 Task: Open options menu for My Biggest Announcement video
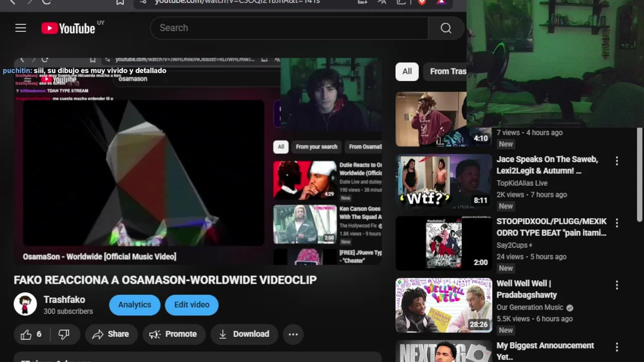click(x=617, y=347)
